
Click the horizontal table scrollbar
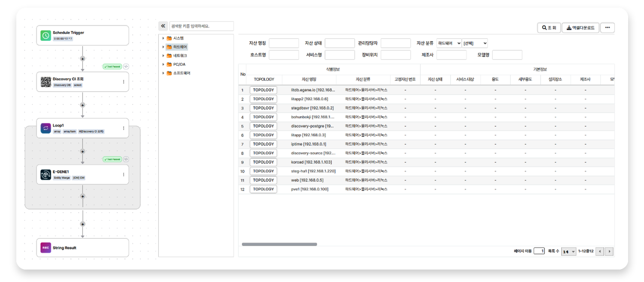279,244
